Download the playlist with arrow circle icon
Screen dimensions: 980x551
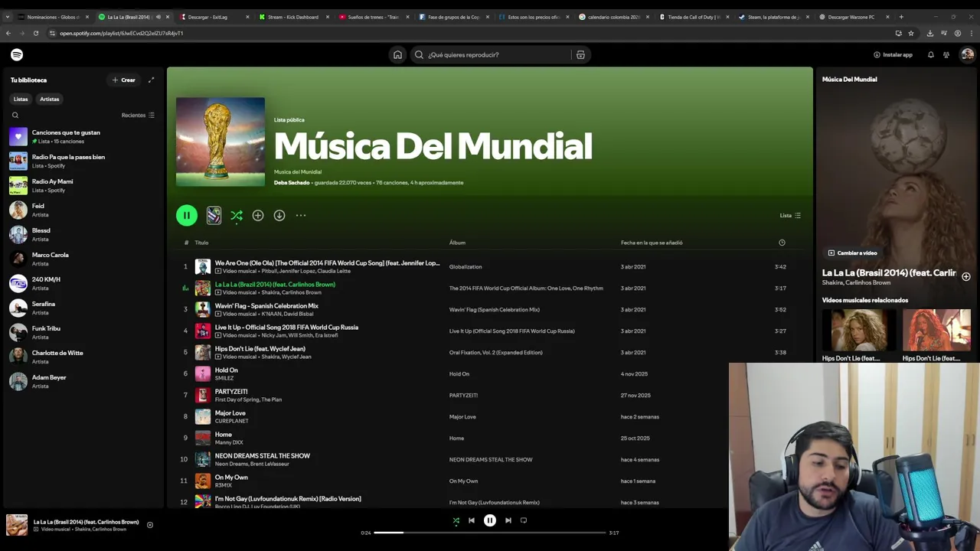(x=279, y=215)
